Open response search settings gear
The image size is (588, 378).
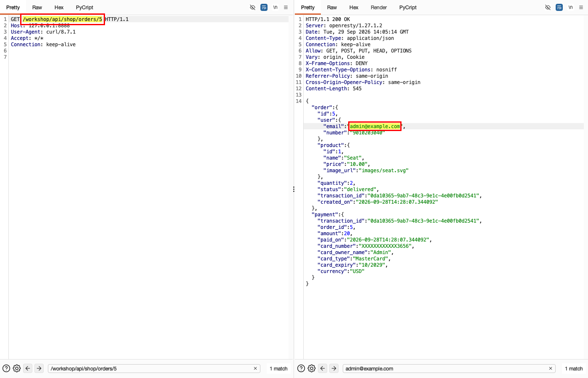312,368
